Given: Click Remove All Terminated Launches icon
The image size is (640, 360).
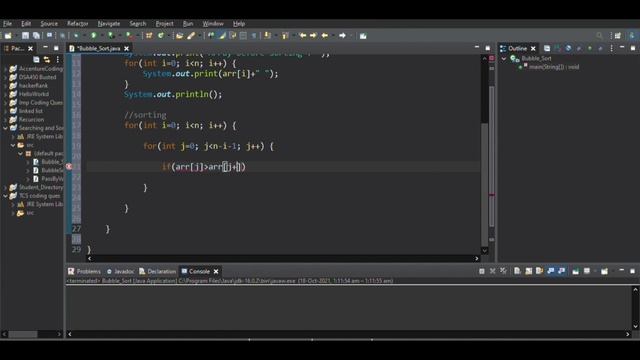Looking at the screenshot, I should click(x=504, y=271).
